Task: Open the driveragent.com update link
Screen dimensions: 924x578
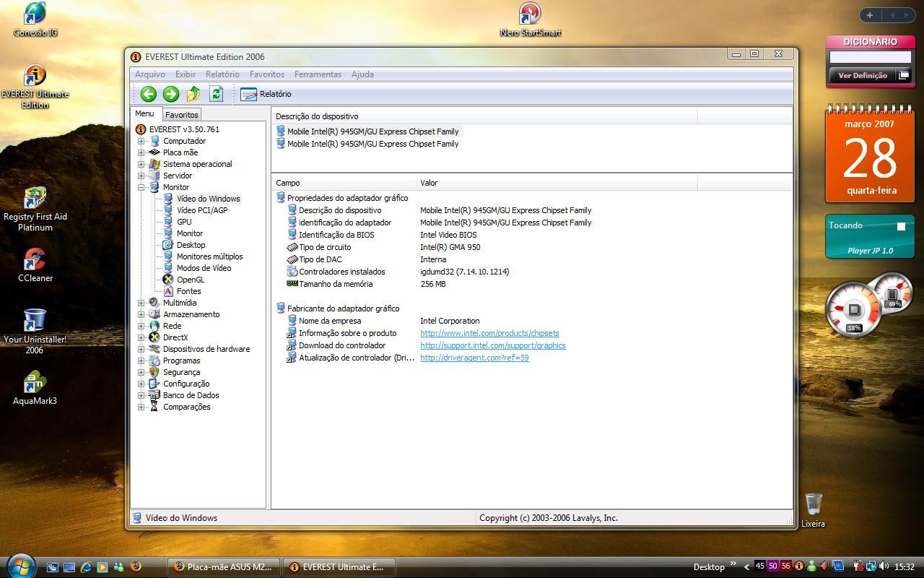Action: point(474,358)
